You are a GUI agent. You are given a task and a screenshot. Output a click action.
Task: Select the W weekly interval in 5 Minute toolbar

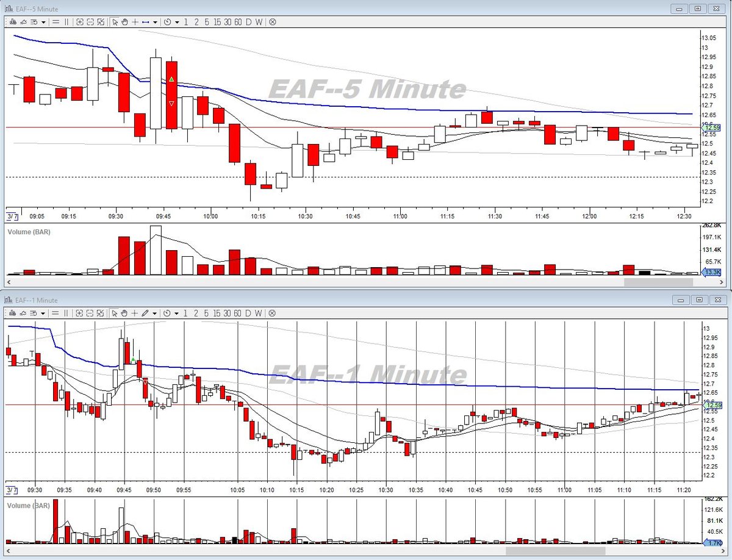tap(259, 21)
